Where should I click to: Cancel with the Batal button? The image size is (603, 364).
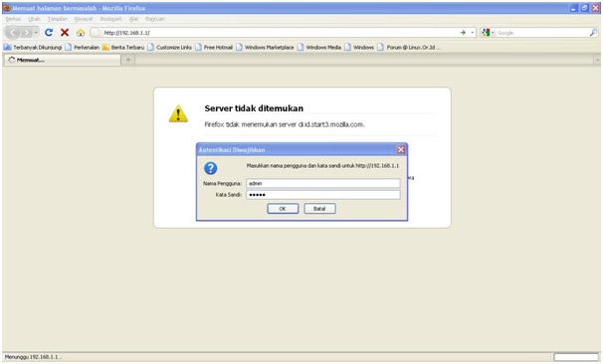pyautogui.click(x=319, y=209)
